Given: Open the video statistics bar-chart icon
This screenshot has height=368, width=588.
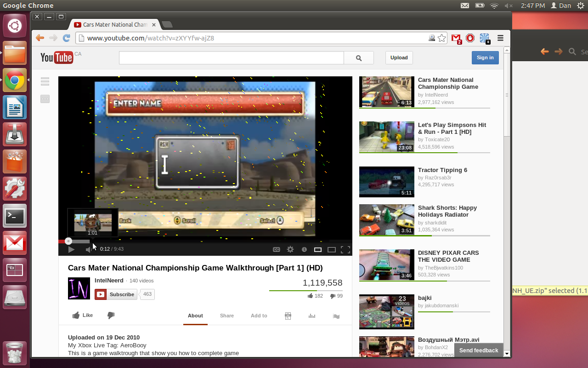Looking at the screenshot, I should [x=312, y=316].
